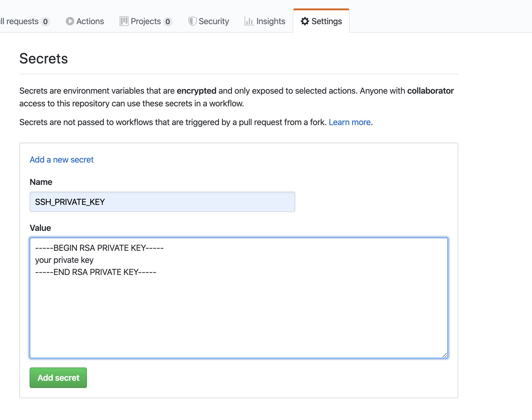
Task: Open the Projects tab label
Action: 146,21
